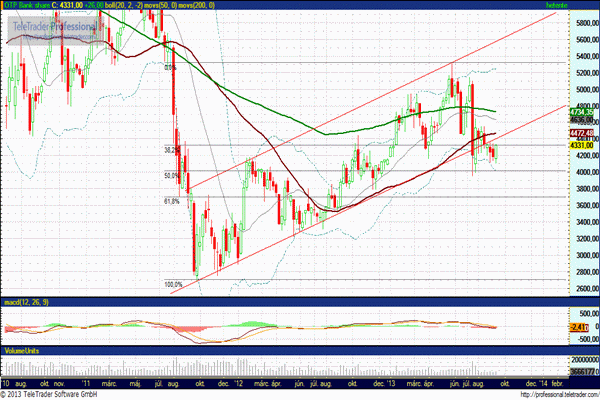Click the green 4734,35 moving average tag

[x=583, y=113]
